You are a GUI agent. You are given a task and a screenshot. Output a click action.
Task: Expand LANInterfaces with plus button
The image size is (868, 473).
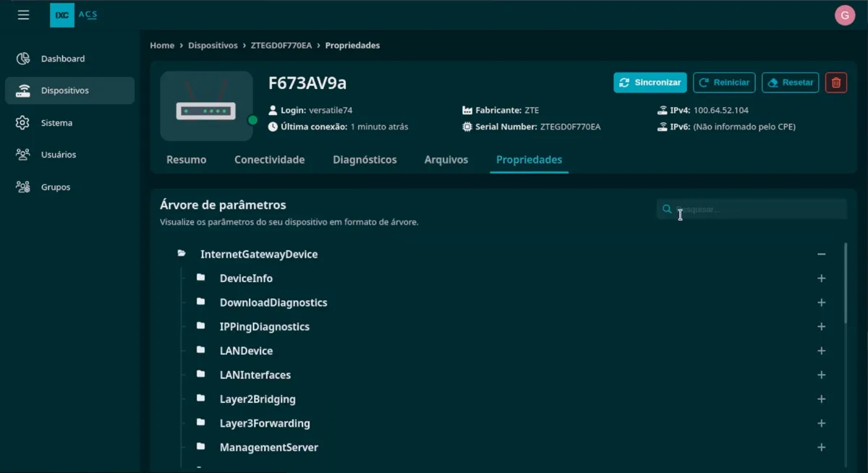tap(821, 375)
